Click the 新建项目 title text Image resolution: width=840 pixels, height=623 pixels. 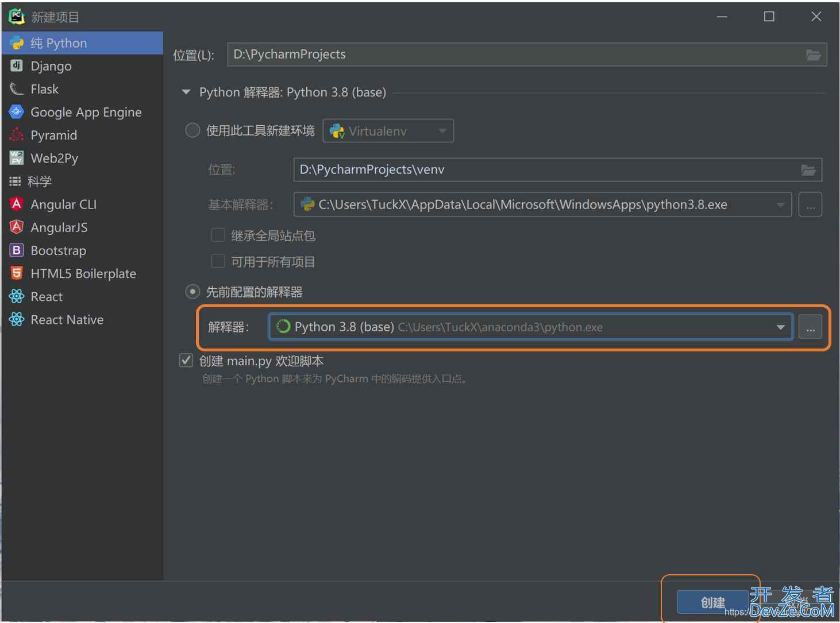(x=55, y=17)
